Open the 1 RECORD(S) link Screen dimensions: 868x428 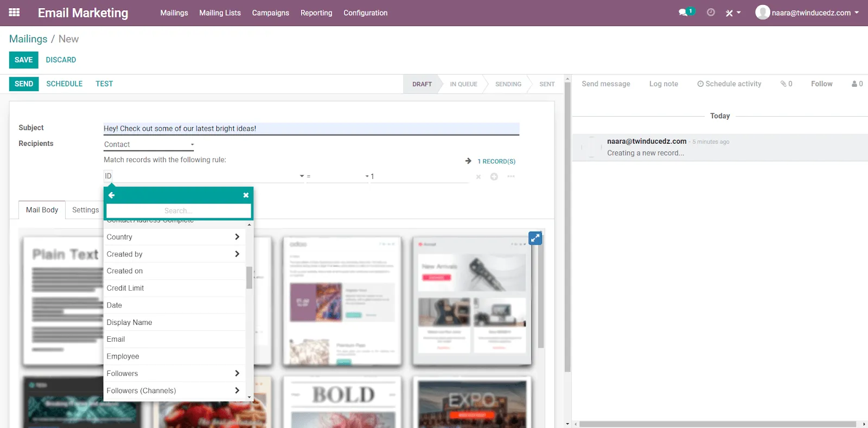click(x=496, y=162)
